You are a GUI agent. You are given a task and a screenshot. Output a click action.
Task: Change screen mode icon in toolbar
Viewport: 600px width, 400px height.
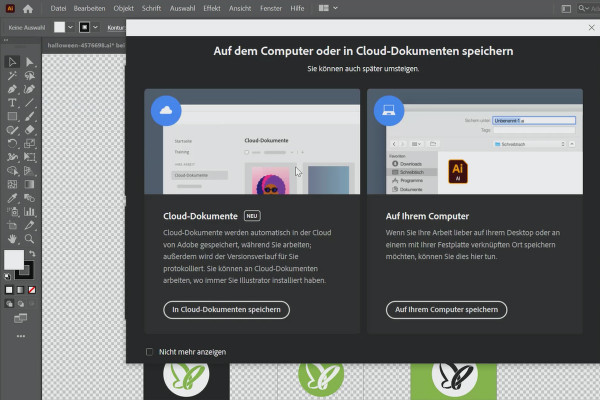(21, 318)
